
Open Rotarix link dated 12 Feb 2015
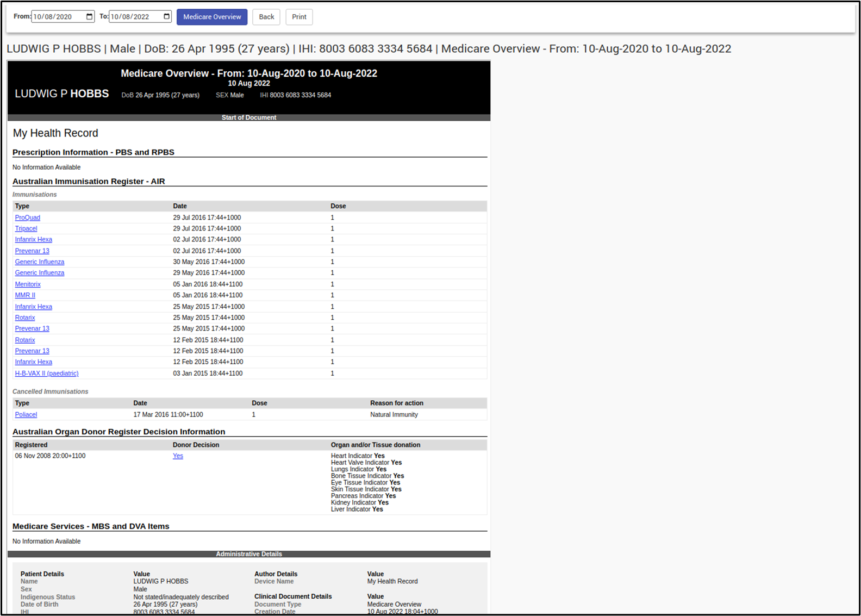(25, 340)
